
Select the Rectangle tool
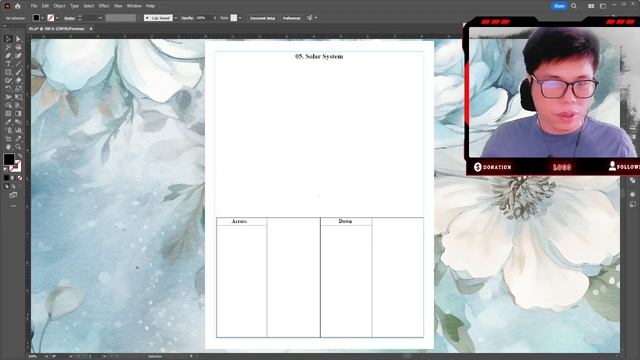pyautogui.click(x=8, y=72)
